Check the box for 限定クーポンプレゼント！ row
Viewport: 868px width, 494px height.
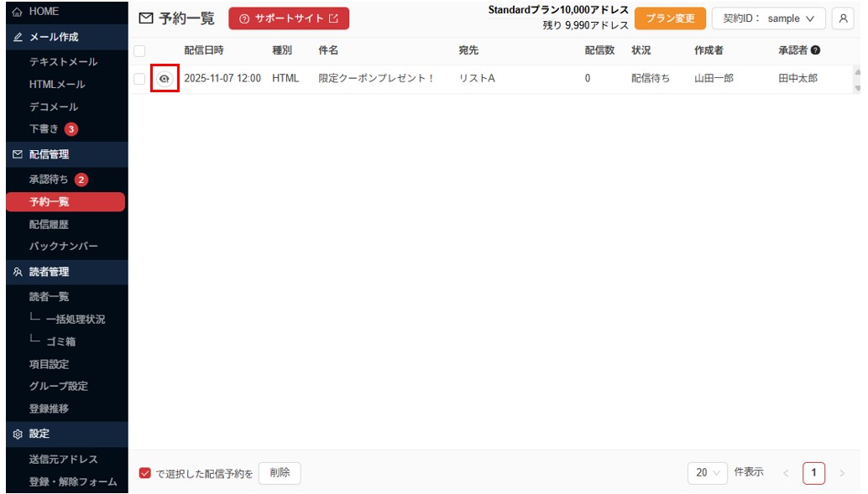(x=139, y=79)
